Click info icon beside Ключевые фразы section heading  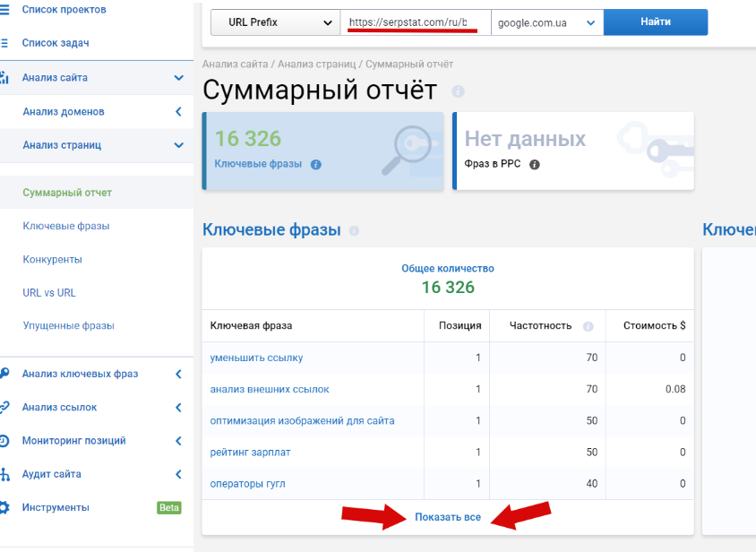pos(354,230)
